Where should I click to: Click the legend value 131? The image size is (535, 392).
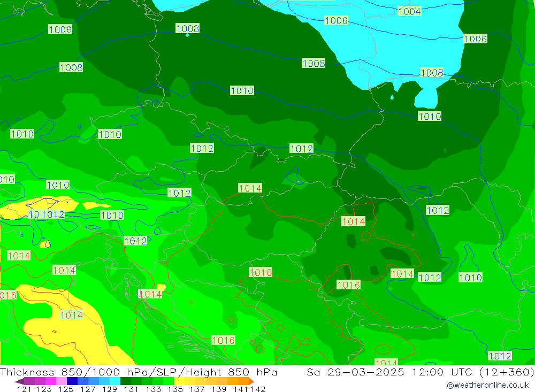(131, 389)
